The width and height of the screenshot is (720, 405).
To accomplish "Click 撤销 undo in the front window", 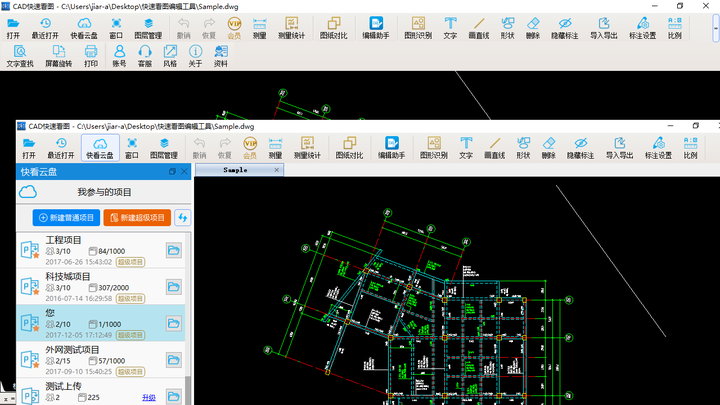I will (199, 148).
